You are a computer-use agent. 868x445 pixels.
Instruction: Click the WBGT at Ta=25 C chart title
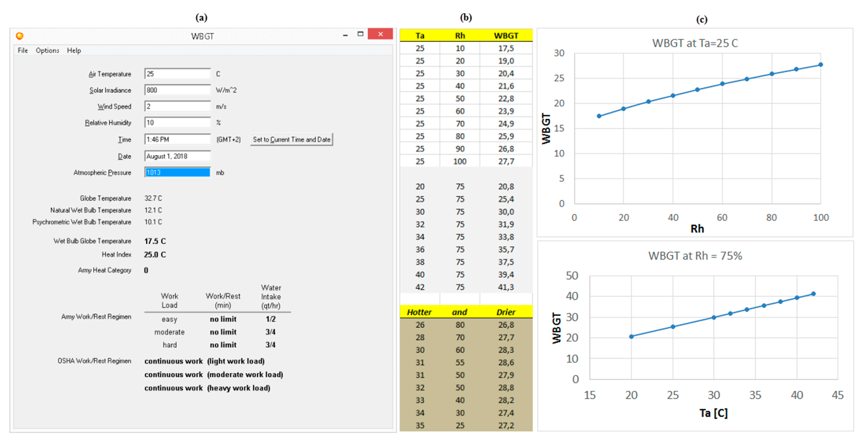click(695, 43)
